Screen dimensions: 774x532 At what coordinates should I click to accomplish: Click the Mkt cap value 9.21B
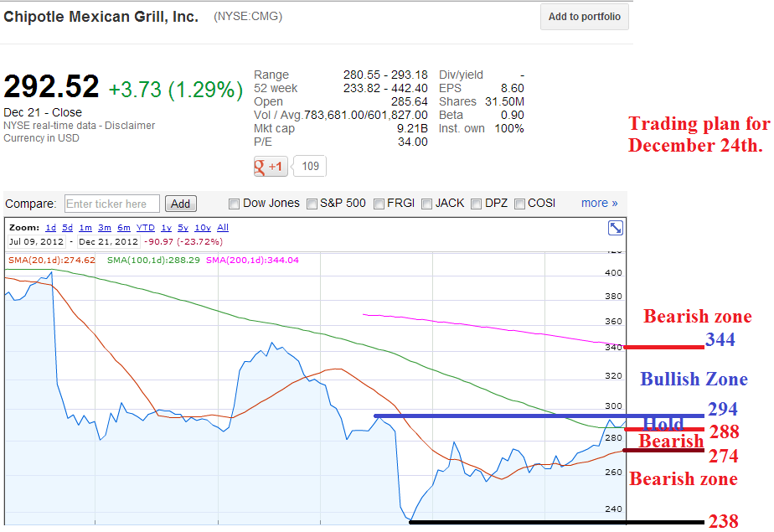coord(412,128)
